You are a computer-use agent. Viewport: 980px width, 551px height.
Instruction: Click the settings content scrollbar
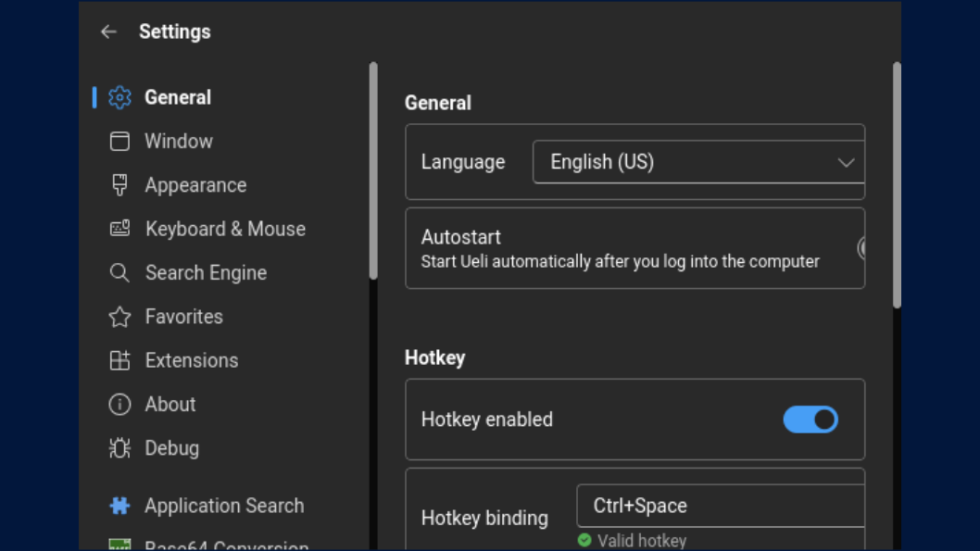896,185
